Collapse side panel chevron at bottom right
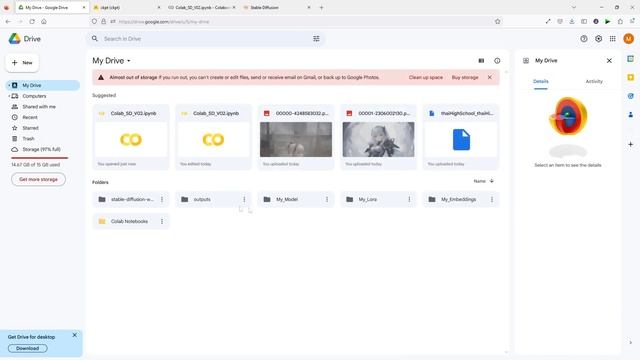 point(631,342)
